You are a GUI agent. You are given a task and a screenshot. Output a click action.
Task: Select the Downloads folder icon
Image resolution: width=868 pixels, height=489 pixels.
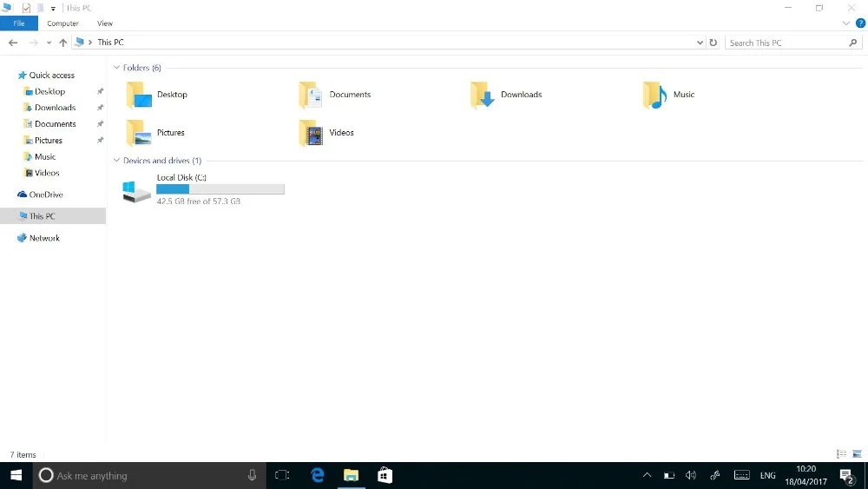482,95
